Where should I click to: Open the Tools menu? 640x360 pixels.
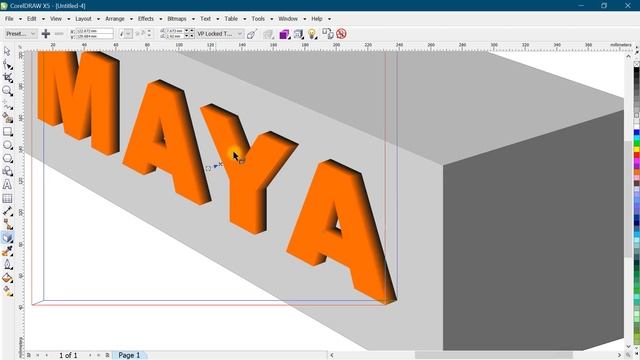click(258, 19)
